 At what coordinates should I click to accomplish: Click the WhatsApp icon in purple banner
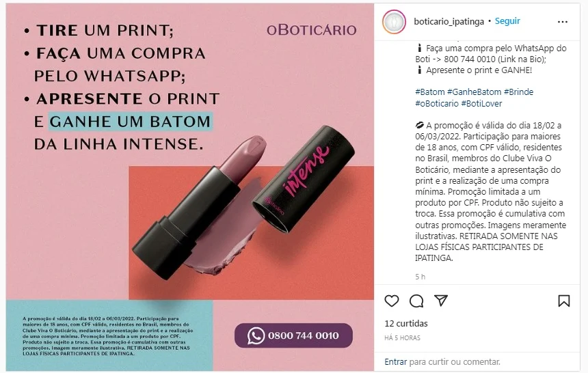(x=256, y=335)
